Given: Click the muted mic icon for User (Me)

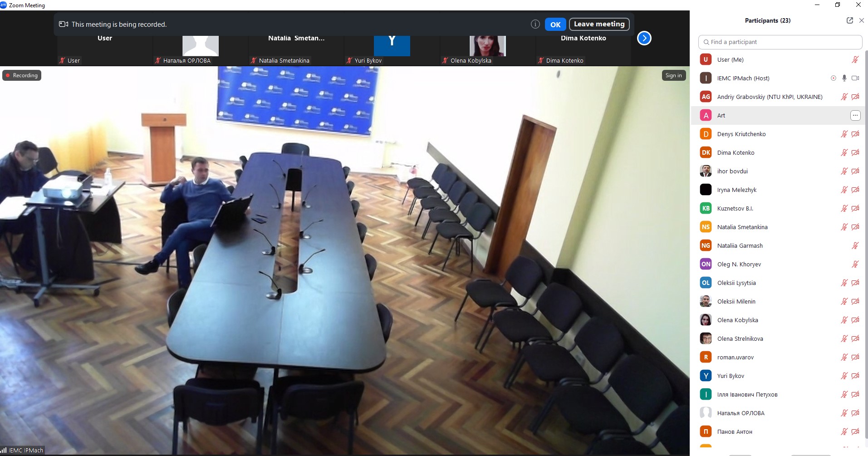Looking at the screenshot, I should click(x=855, y=59).
